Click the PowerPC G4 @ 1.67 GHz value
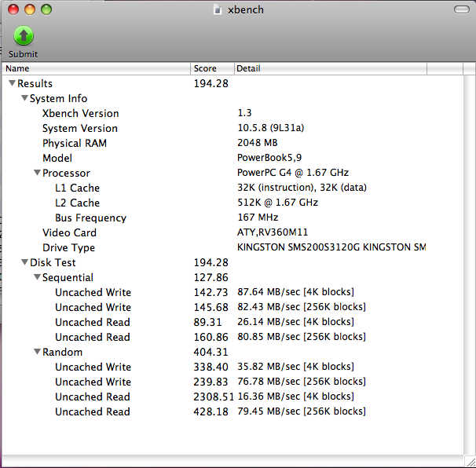Screen dimensions: 476x468 click(293, 173)
